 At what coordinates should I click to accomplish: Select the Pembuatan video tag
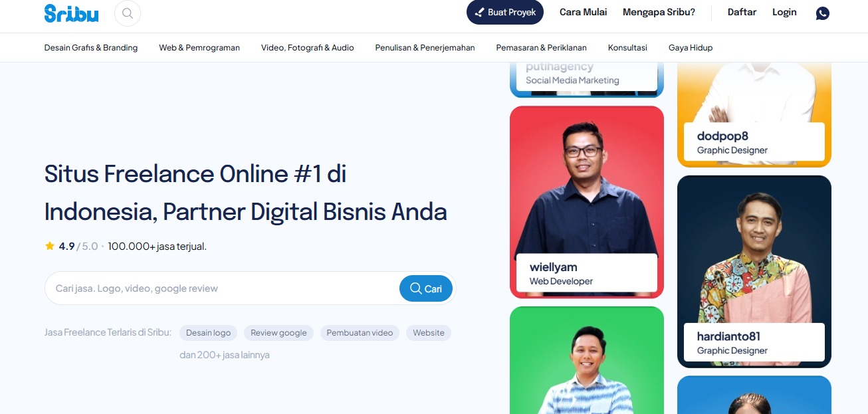(x=360, y=333)
